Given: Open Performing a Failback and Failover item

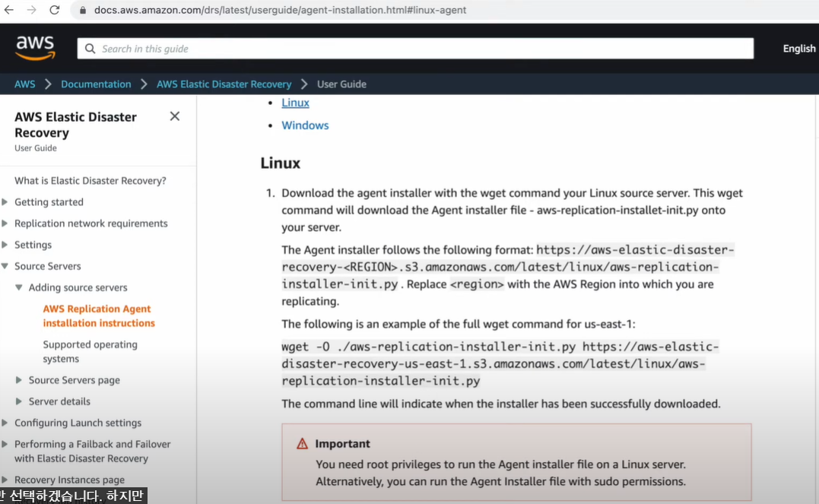Looking at the screenshot, I should [93, 452].
